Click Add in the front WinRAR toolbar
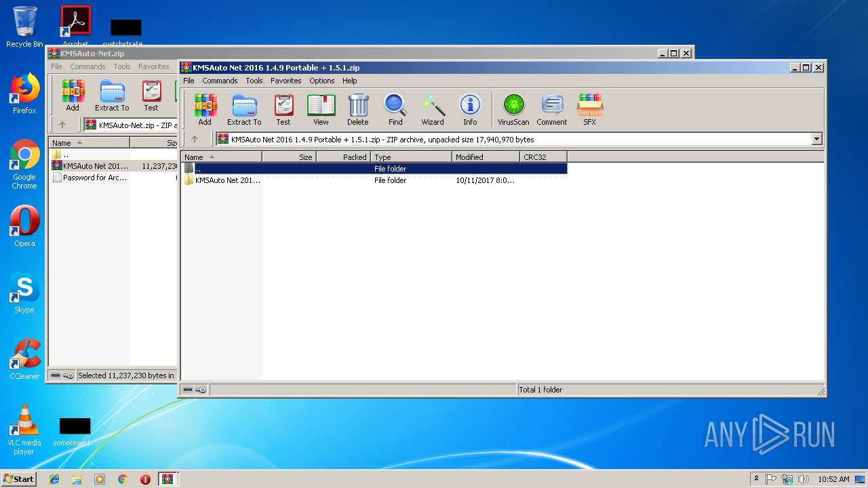 pos(205,110)
